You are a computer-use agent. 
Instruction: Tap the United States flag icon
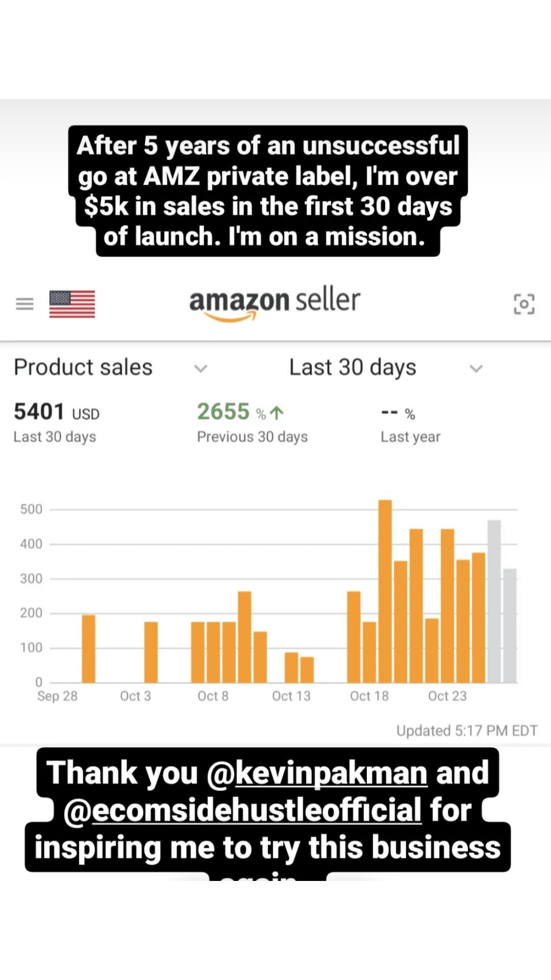coord(72,304)
